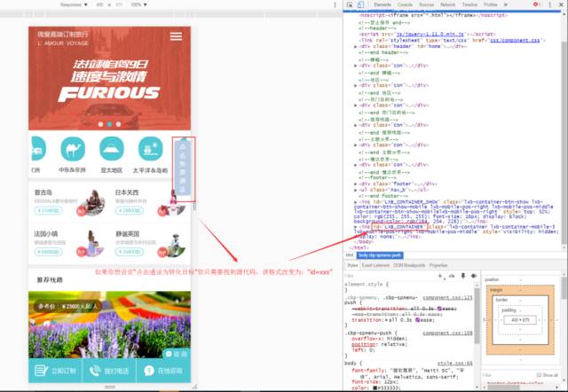The height and width of the screenshot is (392, 568).
Task: Toggle the device toolbar icon
Action: pyautogui.click(x=360, y=4)
